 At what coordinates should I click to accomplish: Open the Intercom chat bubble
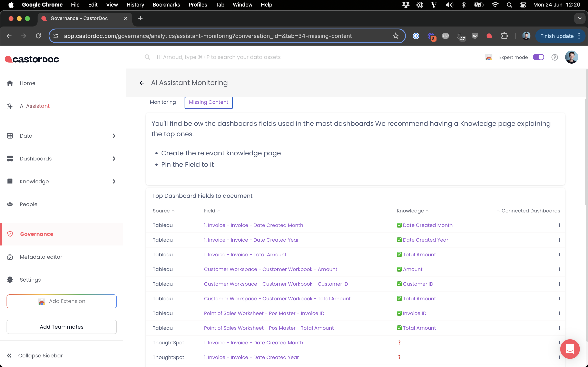click(x=570, y=349)
